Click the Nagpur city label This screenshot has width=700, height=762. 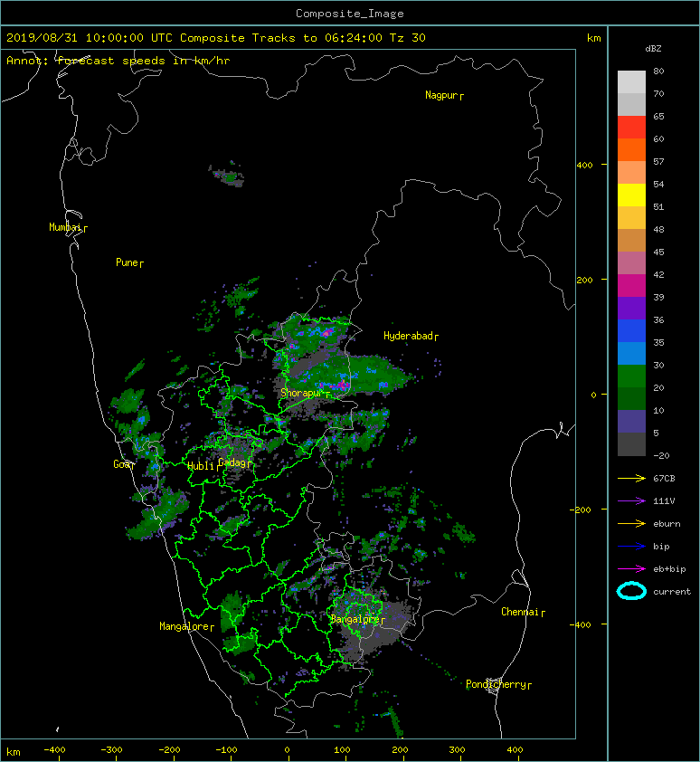[441, 95]
